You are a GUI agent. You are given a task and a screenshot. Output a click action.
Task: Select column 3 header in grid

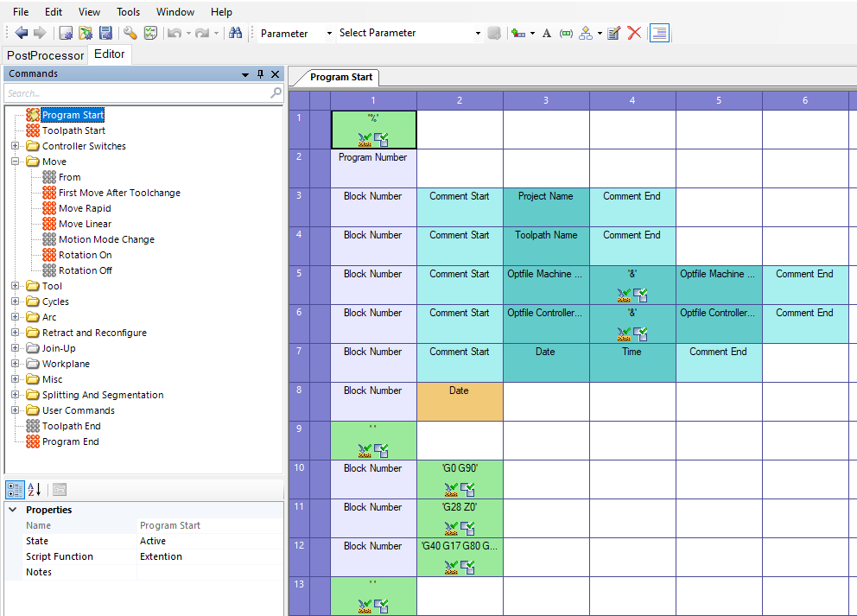[x=546, y=100]
